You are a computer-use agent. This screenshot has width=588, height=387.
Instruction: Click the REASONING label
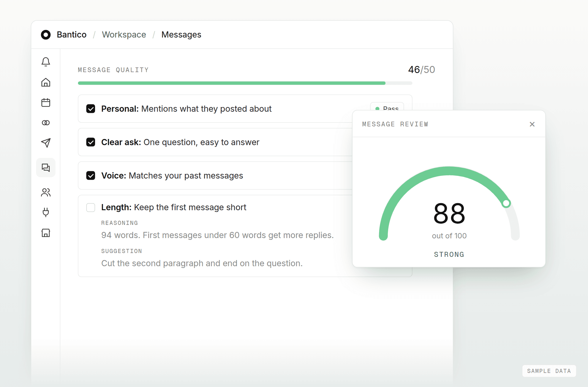click(119, 223)
